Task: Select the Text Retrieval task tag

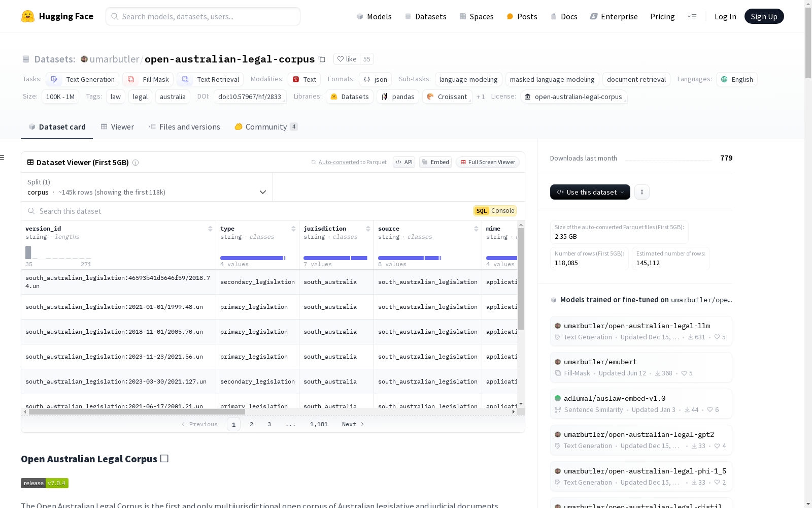Action: (x=210, y=79)
